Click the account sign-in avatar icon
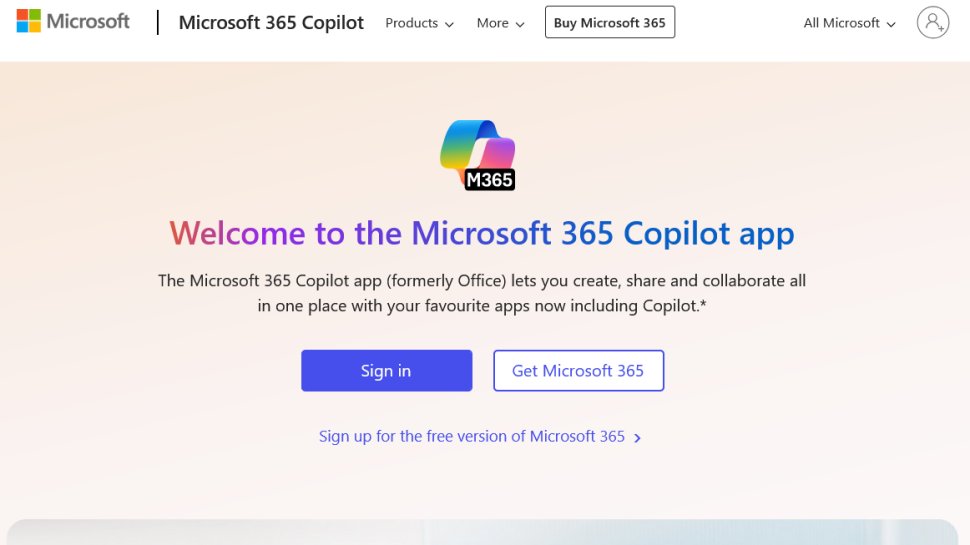Viewport: 970px width, 545px height. (932, 22)
